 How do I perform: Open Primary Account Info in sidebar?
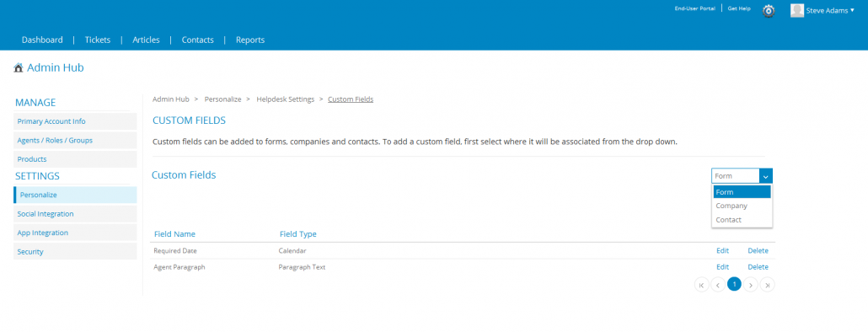click(x=75, y=121)
